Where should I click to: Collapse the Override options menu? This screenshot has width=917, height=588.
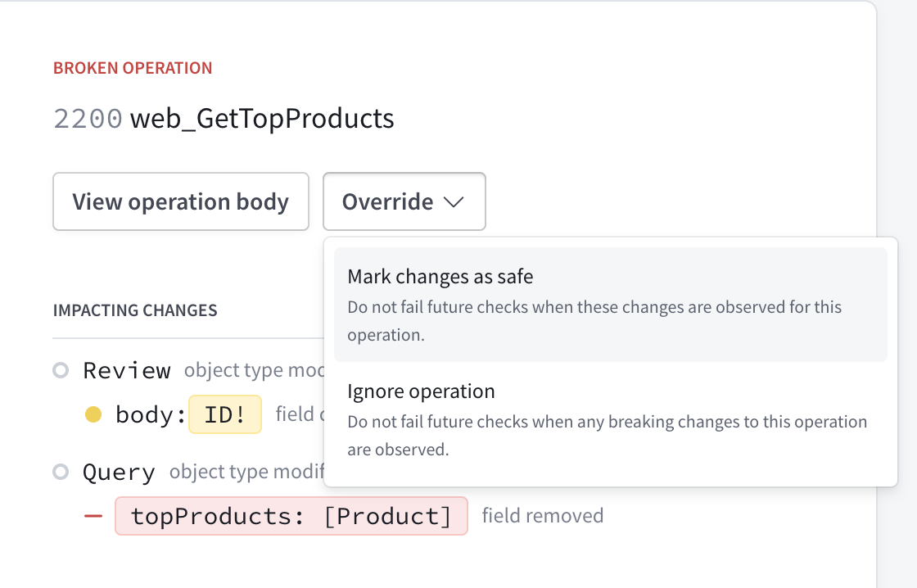point(404,201)
